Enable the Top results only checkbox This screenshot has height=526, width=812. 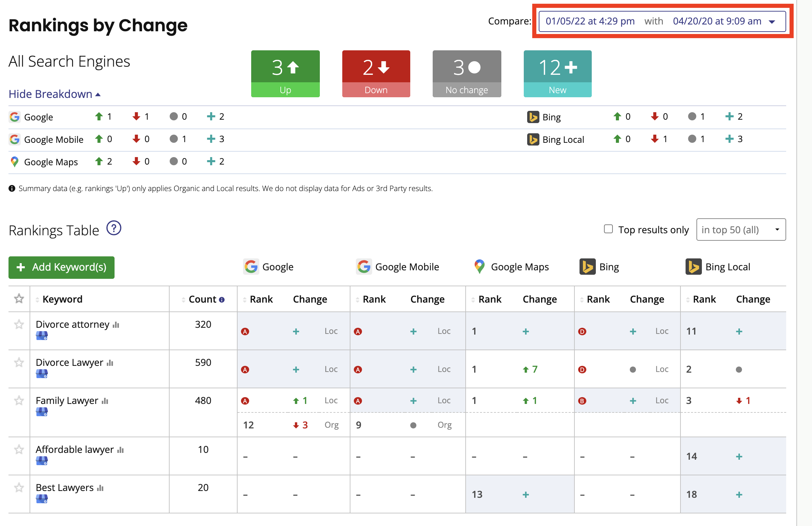point(608,229)
